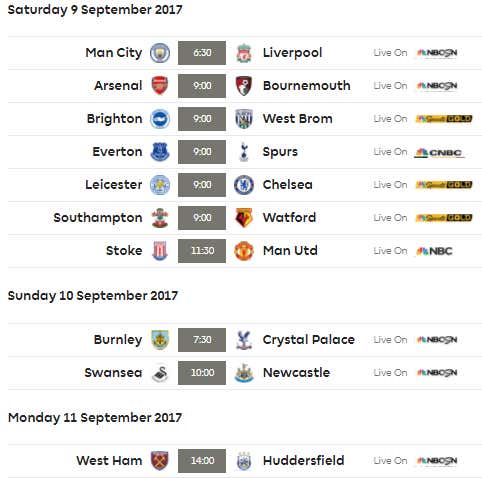
Task: Click the West Ham hammers crest
Action: click(x=160, y=461)
